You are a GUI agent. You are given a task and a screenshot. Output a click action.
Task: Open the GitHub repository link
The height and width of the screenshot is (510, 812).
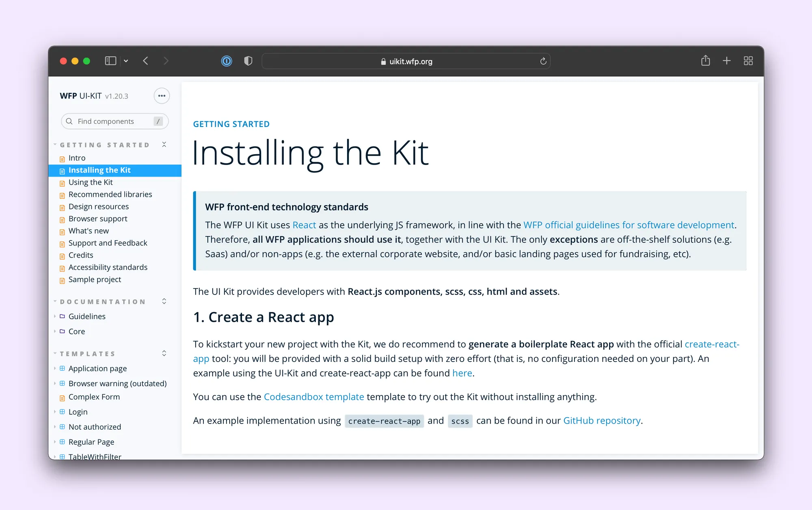tap(601, 420)
